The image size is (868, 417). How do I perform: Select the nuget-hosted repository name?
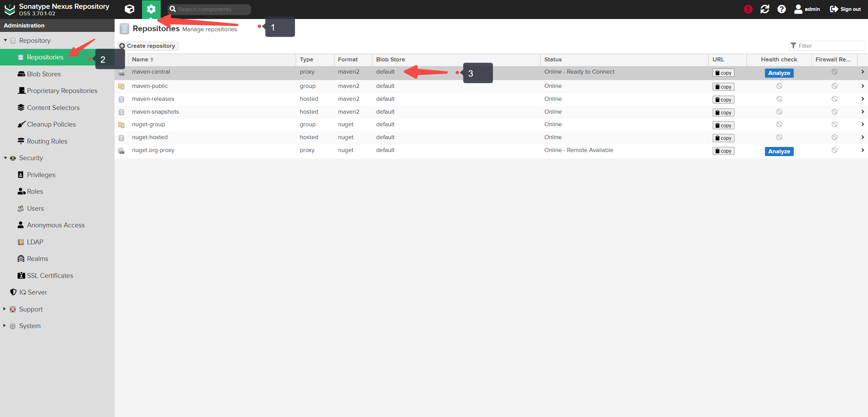click(150, 137)
